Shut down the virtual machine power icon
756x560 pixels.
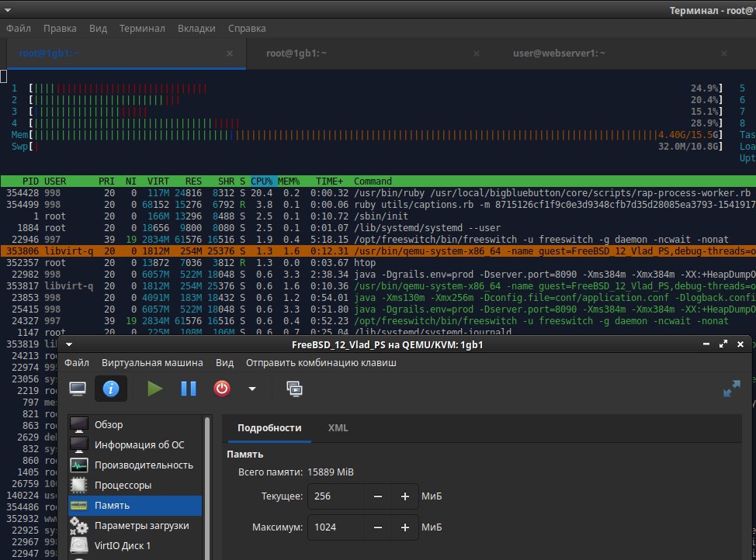(222, 389)
